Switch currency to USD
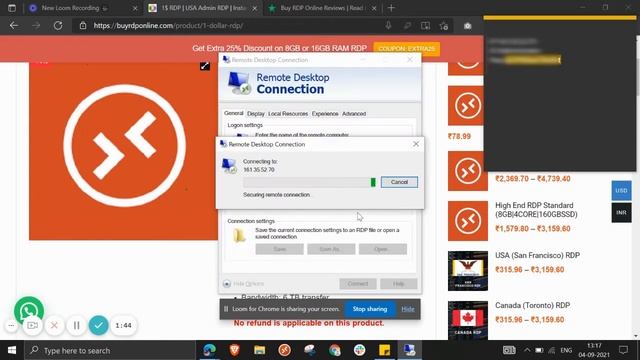This screenshot has height=360, width=640. (621, 191)
